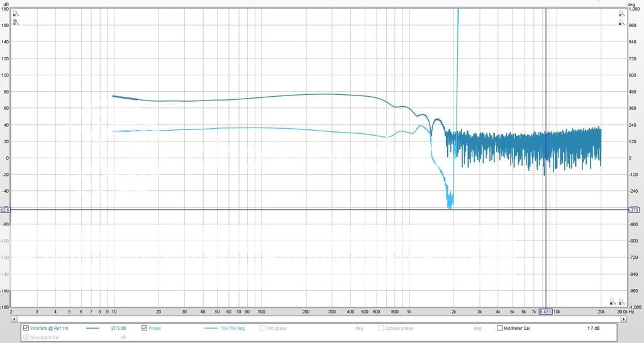644x343 pixels.
Task: Click the 62.6 dB cursor level label
Action: pos(5,210)
